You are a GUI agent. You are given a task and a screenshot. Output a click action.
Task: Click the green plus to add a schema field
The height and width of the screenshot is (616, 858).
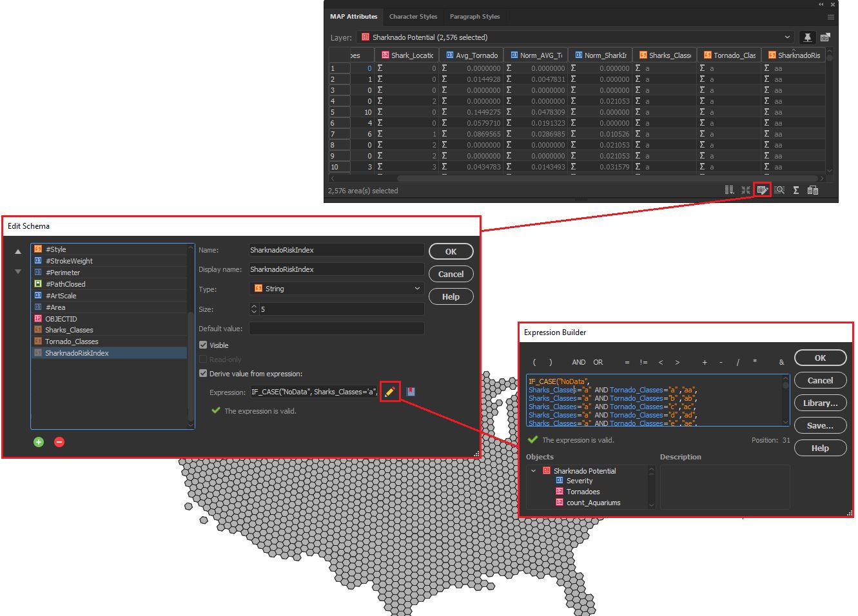coord(38,442)
